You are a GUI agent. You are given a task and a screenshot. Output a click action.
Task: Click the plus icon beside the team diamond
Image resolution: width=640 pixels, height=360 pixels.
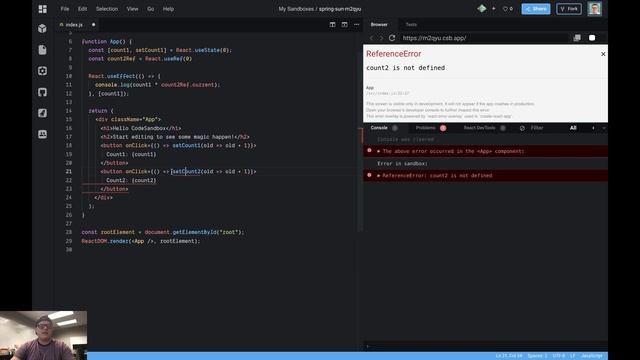(493, 9)
